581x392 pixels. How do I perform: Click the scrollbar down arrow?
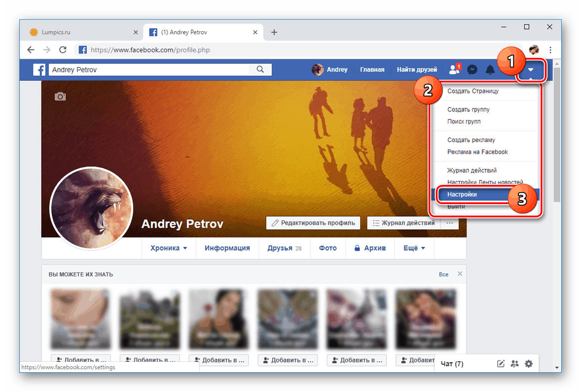pos(556,367)
